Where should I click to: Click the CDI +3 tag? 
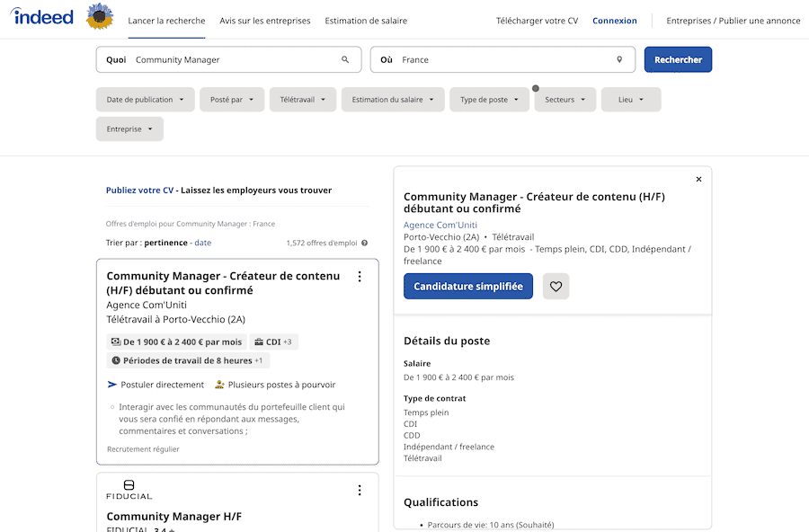pyautogui.click(x=274, y=341)
